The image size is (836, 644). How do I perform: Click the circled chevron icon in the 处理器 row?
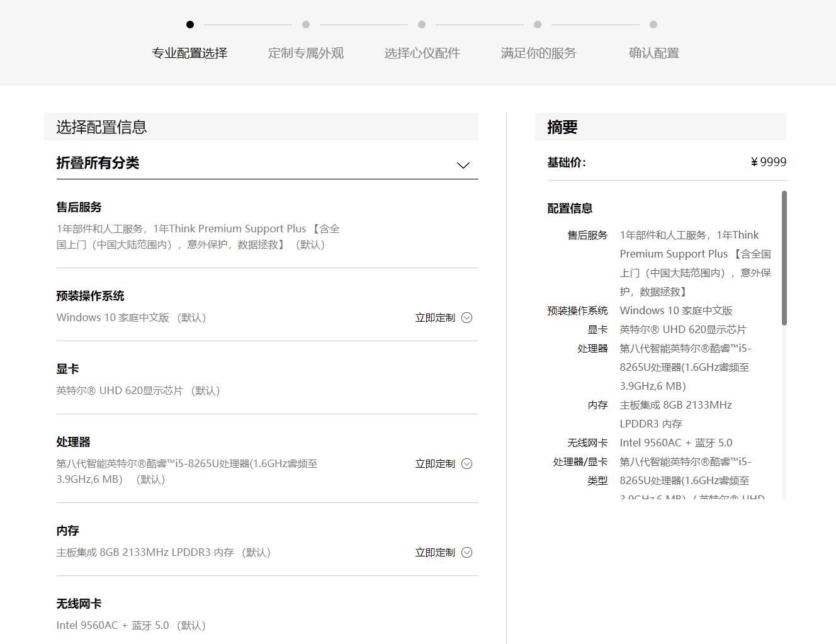point(466,464)
